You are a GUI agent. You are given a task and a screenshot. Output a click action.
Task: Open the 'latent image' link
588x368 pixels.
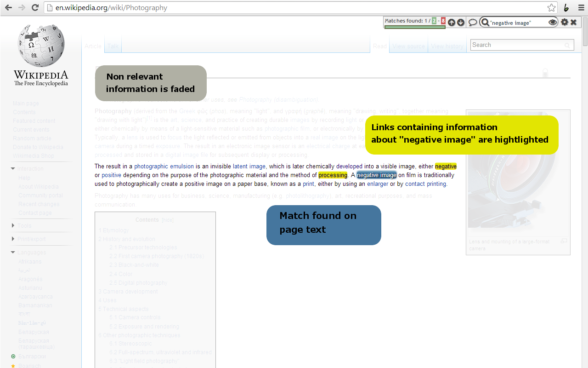[249, 167]
